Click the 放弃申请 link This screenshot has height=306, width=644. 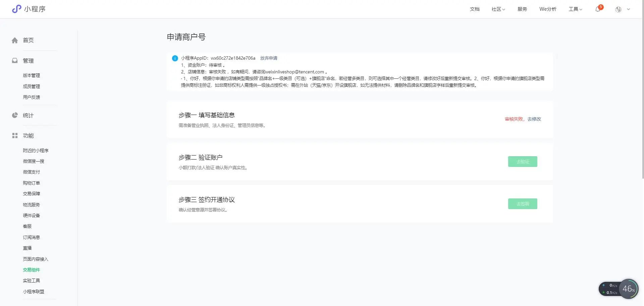pos(269,58)
